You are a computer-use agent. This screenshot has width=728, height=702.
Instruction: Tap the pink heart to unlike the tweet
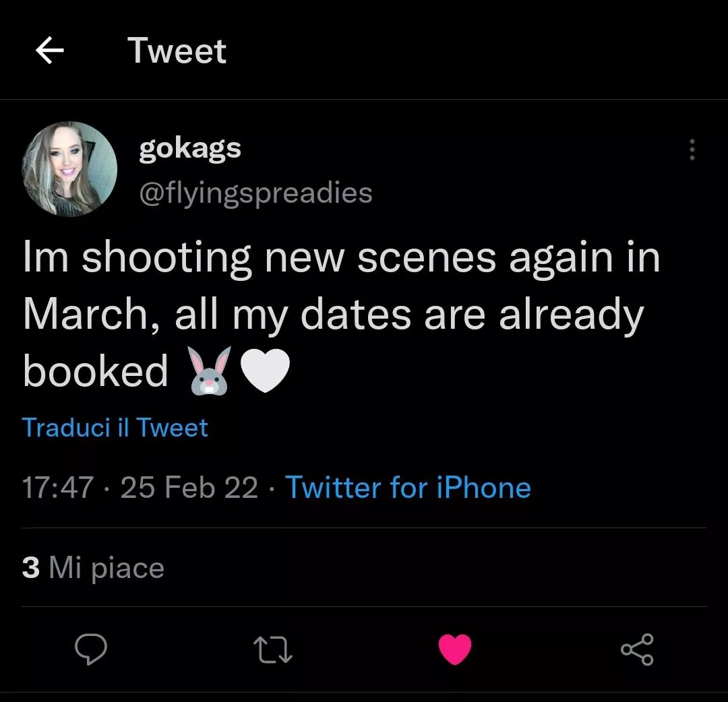(x=455, y=649)
